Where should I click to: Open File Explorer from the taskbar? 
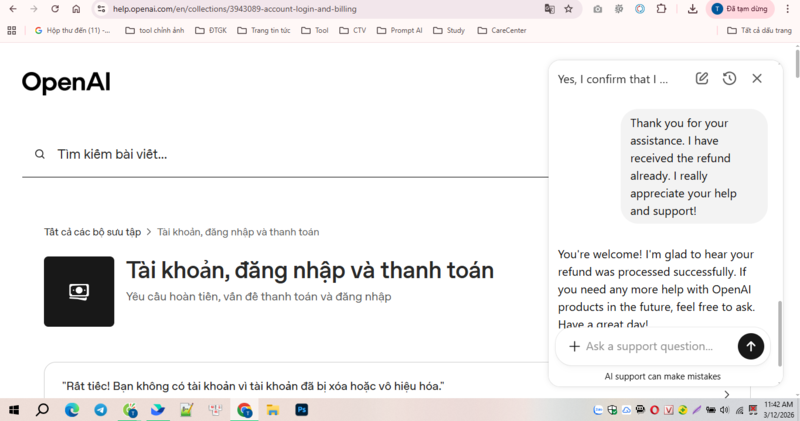point(273,410)
